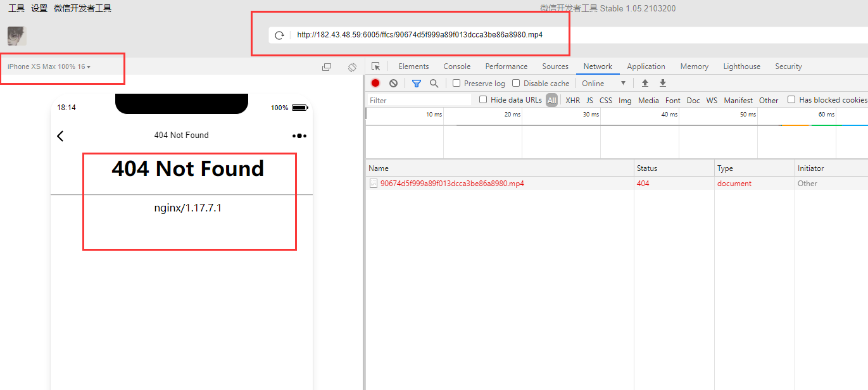Toggle the network filter funnel icon

click(x=417, y=83)
